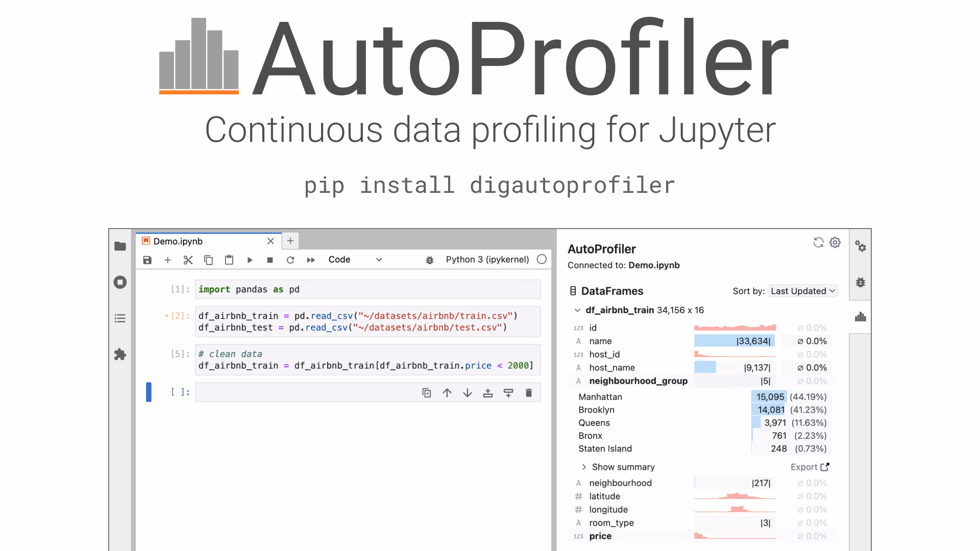
Task: Enable the debugger bug icon in toolbar
Action: [430, 260]
